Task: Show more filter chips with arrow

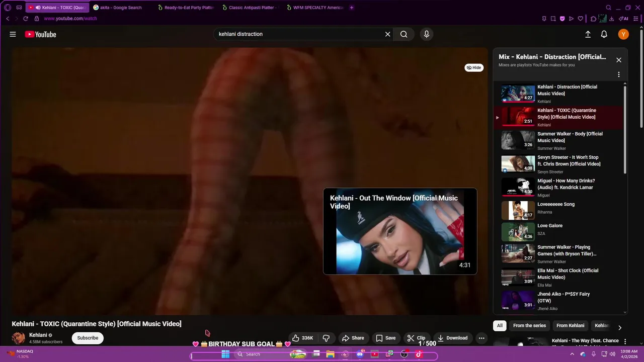Action: (x=620, y=327)
